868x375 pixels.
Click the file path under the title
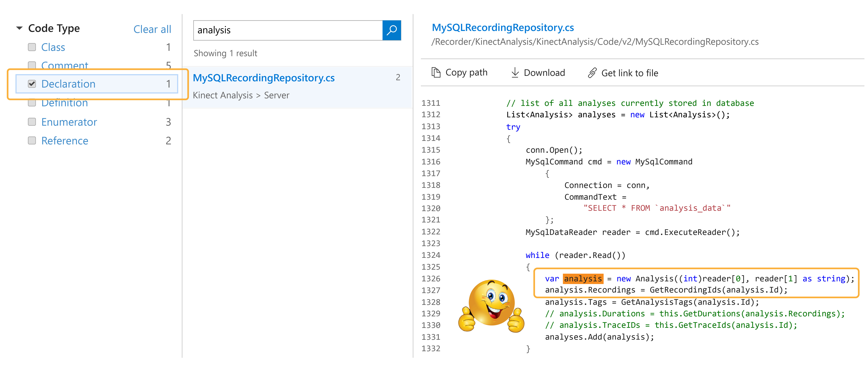[595, 42]
